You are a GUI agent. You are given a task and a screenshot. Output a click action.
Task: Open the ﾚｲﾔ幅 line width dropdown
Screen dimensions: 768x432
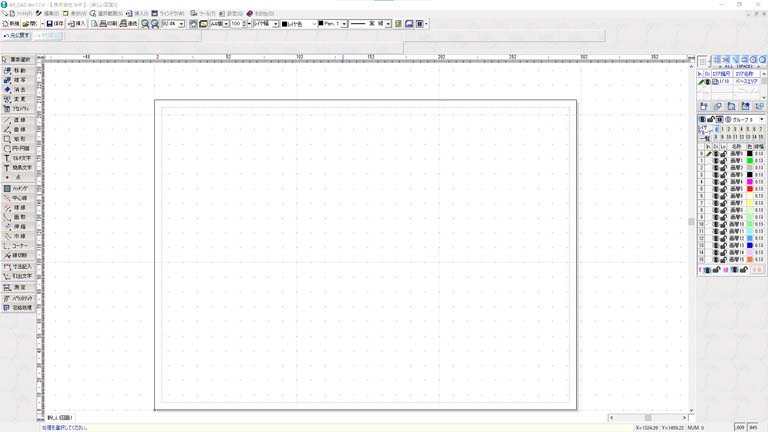click(276, 24)
